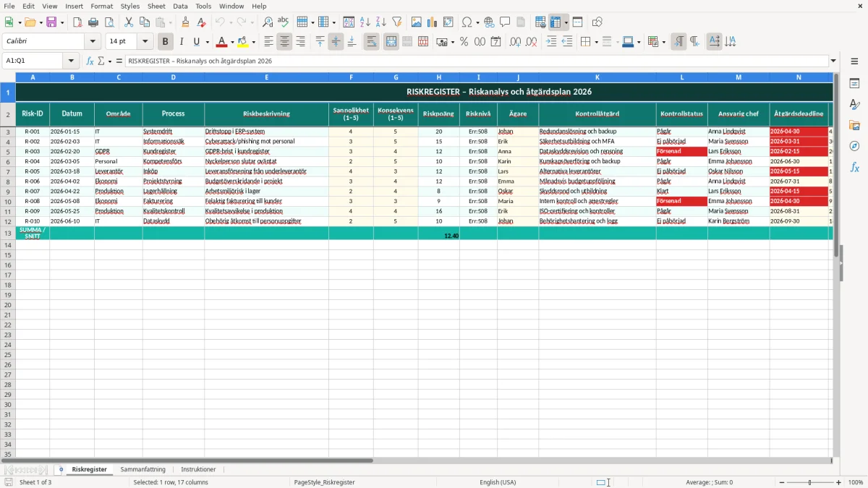This screenshot has width=868, height=488.
Task: Open the Font Size dropdown
Action: coord(145,42)
